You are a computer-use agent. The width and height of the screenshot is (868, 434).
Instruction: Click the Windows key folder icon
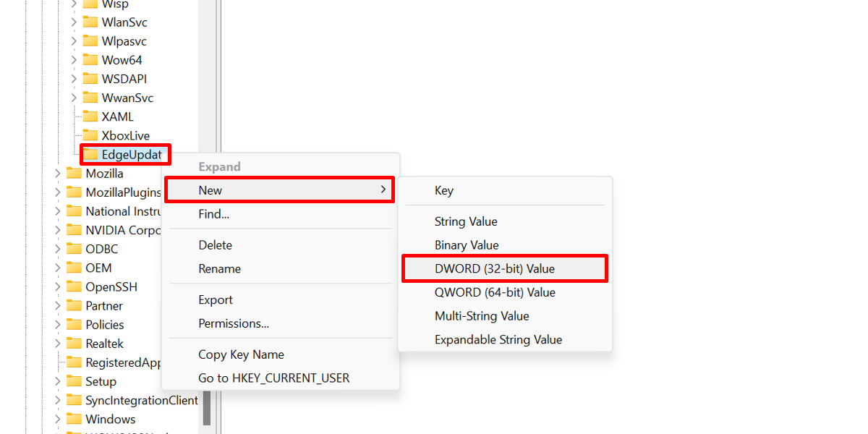click(x=75, y=418)
